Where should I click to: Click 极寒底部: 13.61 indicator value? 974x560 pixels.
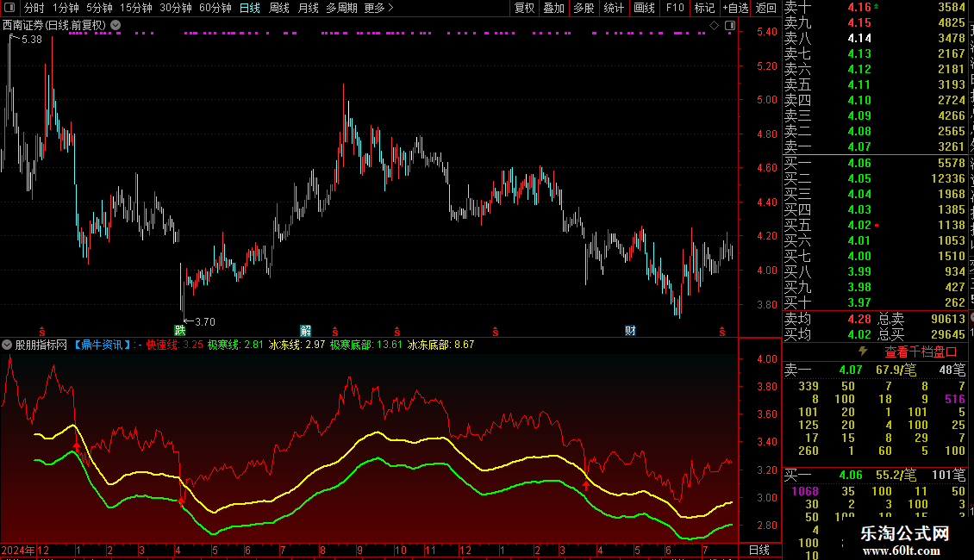pos(365,345)
